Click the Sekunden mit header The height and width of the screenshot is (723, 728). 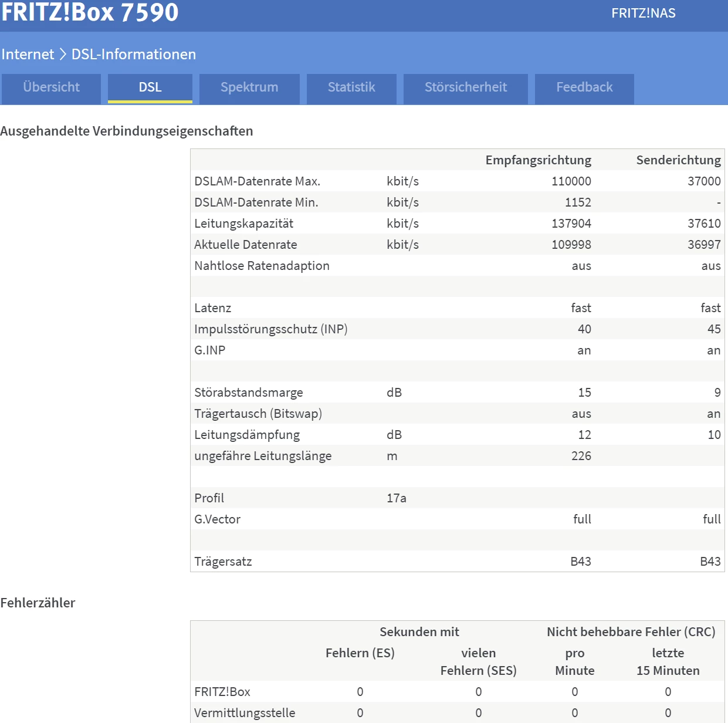click(x=419, y=632)
